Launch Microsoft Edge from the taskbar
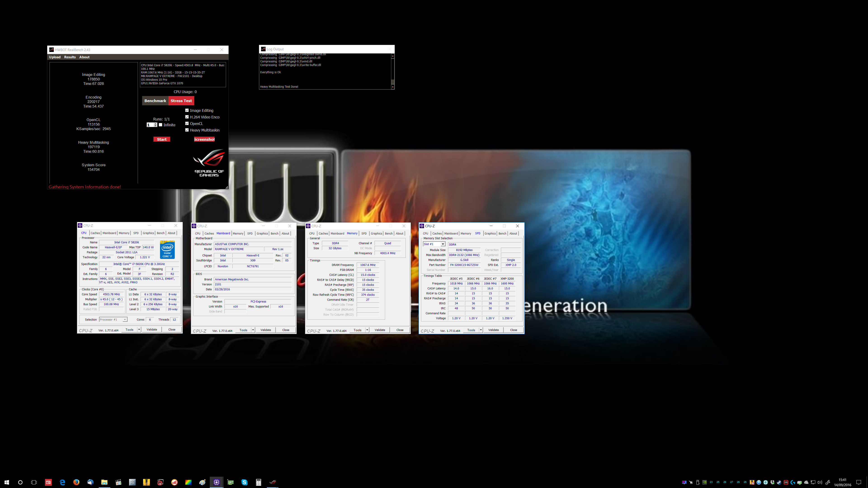The image size is (868, 488). 62,482
